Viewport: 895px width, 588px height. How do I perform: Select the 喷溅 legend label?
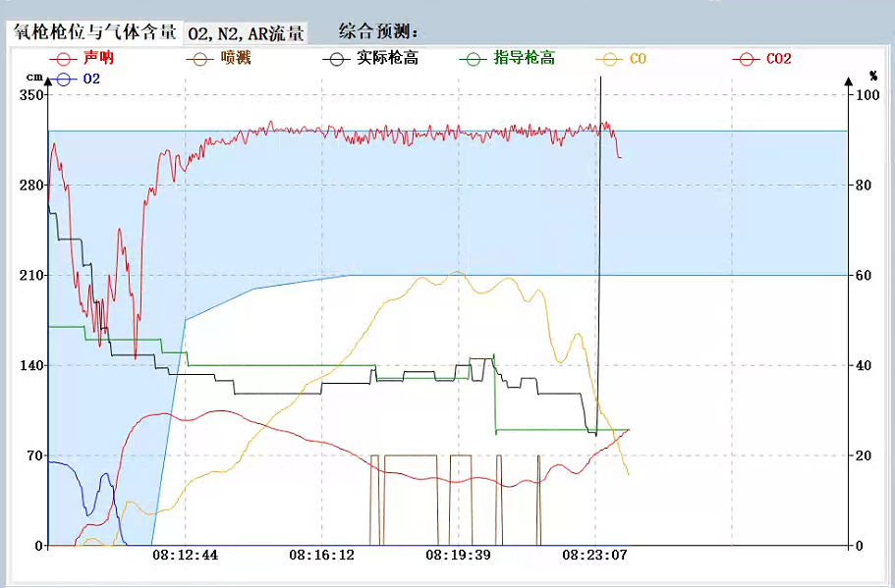click(236, 58)
